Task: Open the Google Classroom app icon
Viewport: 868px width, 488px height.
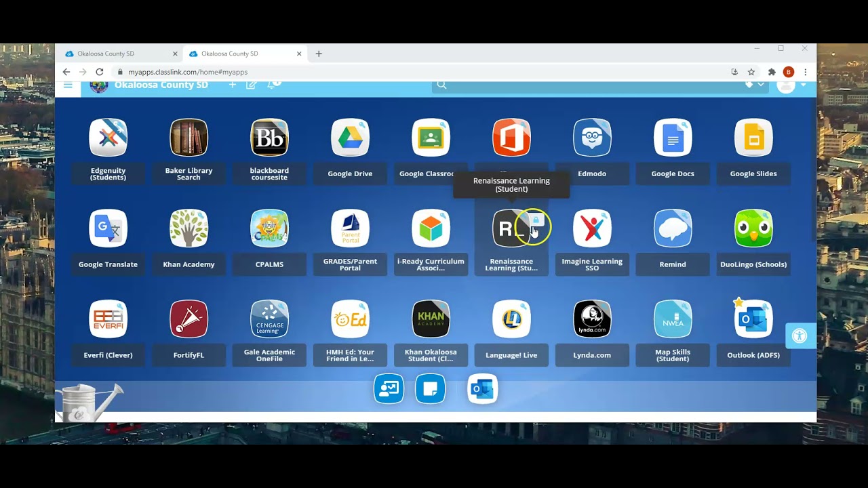Action: 431,138
